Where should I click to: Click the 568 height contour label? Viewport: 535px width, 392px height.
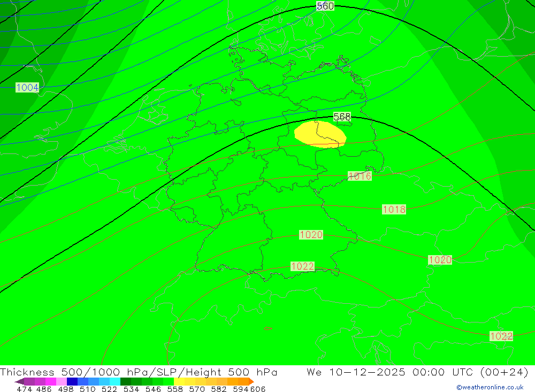tap(342, 117)
